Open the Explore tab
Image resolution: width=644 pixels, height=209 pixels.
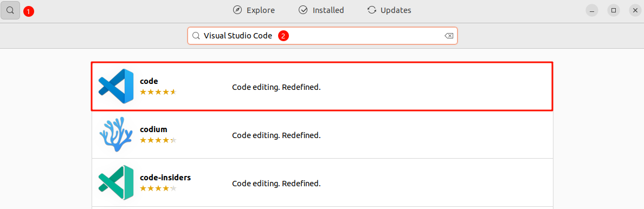point(254,10)
